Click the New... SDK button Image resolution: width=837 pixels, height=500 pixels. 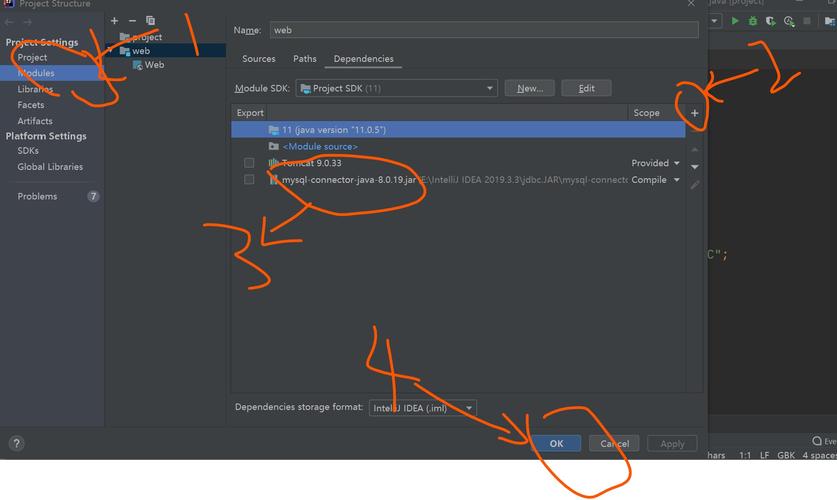click(x=530, y=89)
